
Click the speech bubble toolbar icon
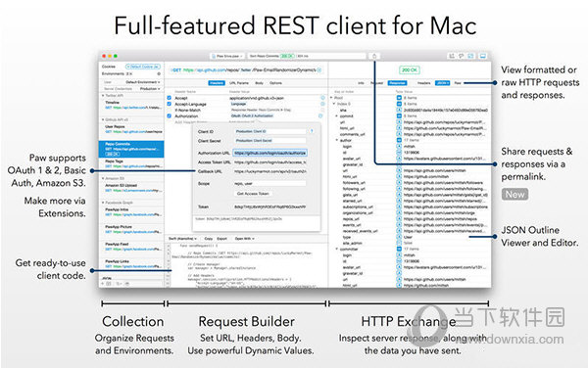pos(461,56)
